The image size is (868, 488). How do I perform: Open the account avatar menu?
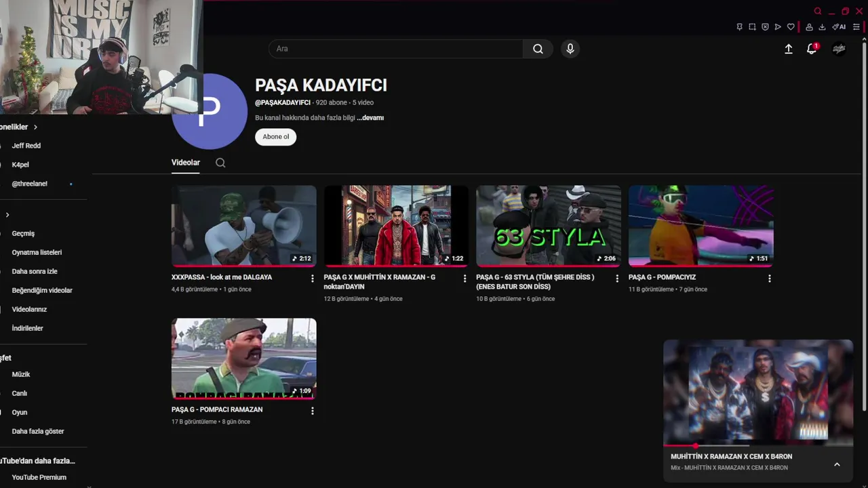point(839,49)
